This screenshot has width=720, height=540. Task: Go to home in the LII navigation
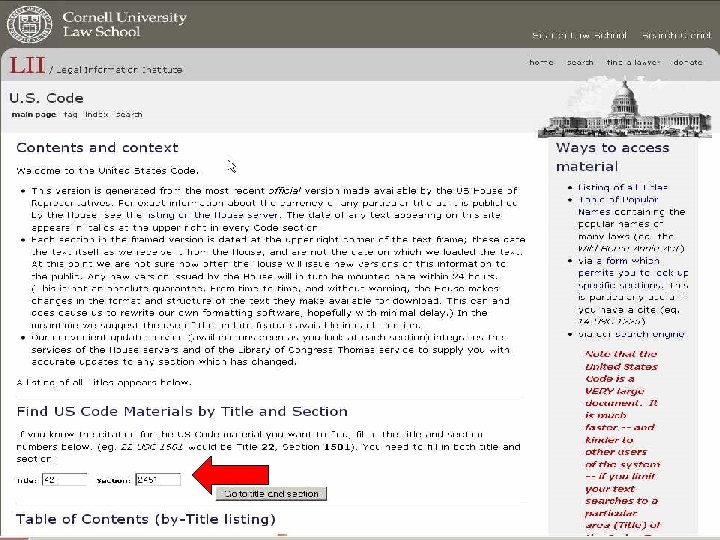pos(541,62)
